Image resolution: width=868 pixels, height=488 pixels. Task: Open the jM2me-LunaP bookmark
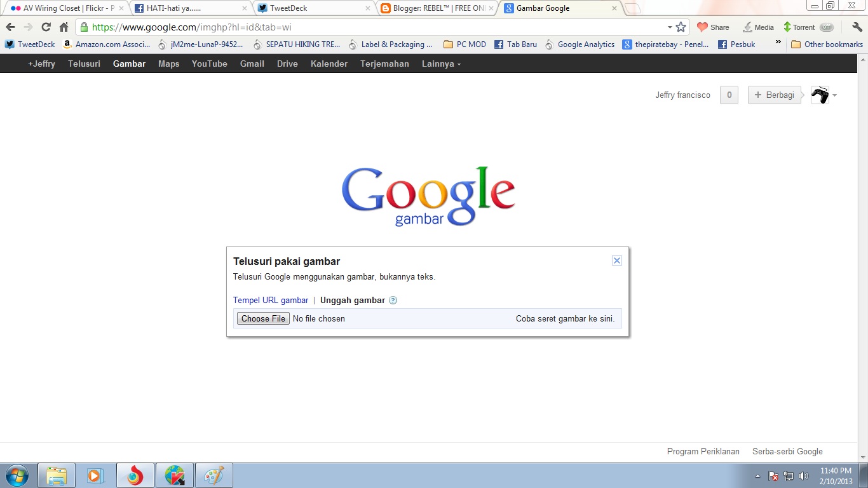(x=200, y=44)
